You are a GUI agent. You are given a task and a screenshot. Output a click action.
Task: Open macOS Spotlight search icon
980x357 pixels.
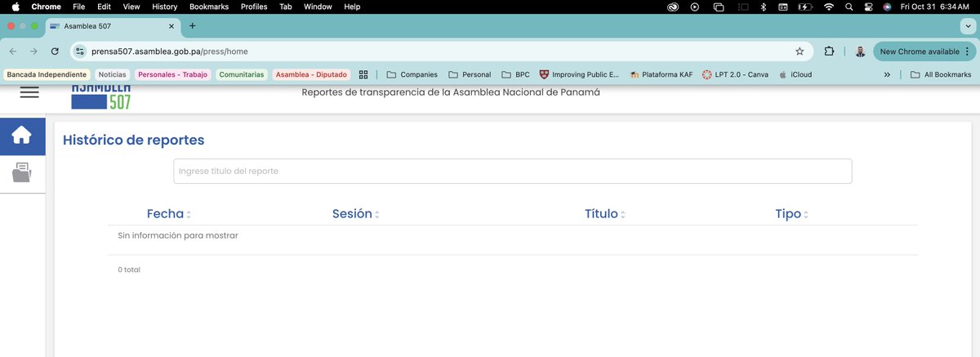(849, 7)
